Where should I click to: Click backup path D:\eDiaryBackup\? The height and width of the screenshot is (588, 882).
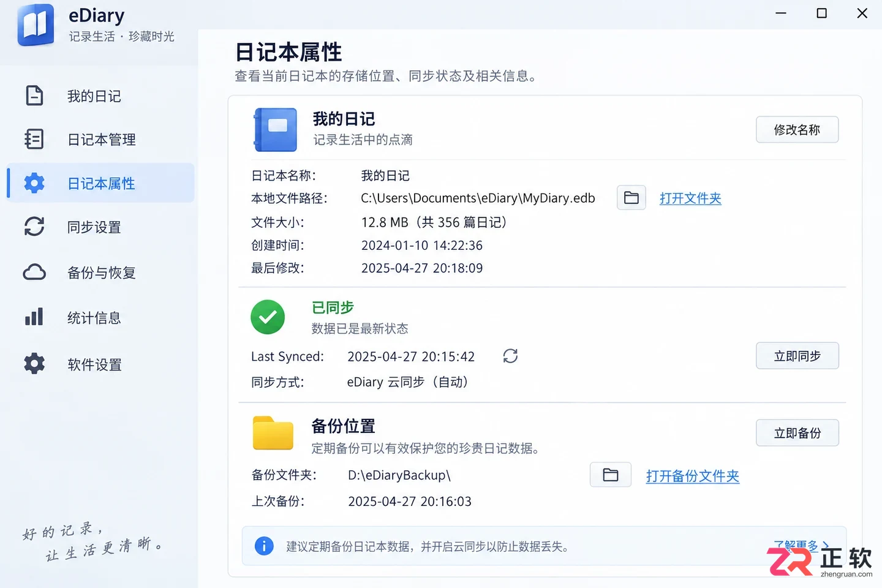(x=399, y=475)
